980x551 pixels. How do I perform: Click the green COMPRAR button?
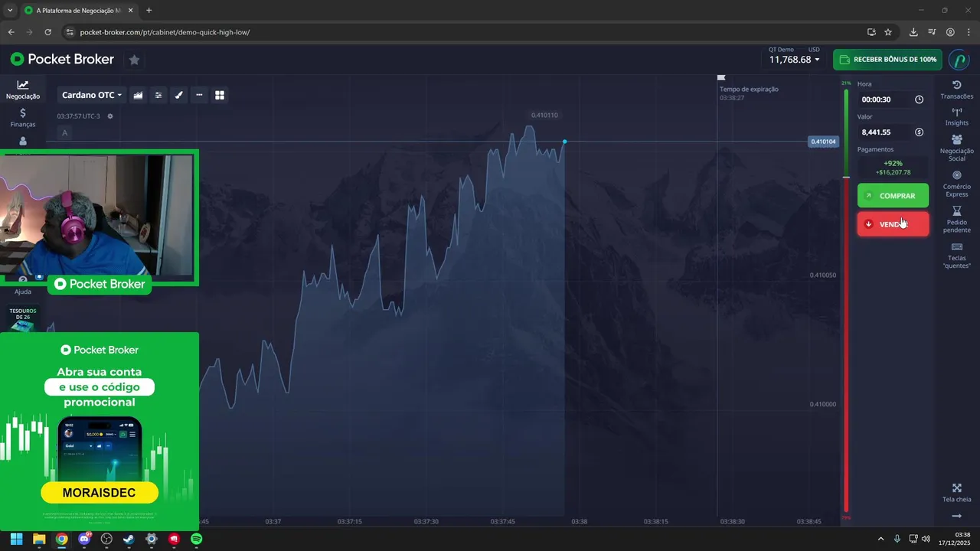[893, 196]
